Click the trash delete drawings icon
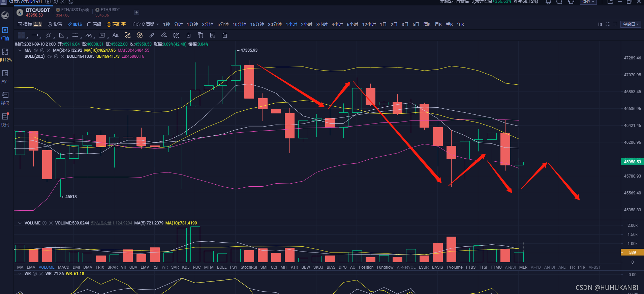644x294 pixels. (x=225, y=35)
